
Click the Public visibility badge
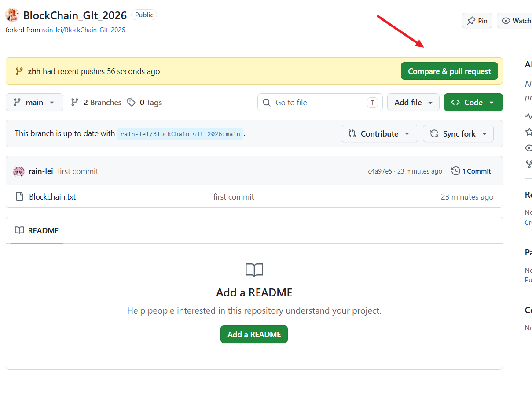(x=144, y=15)
